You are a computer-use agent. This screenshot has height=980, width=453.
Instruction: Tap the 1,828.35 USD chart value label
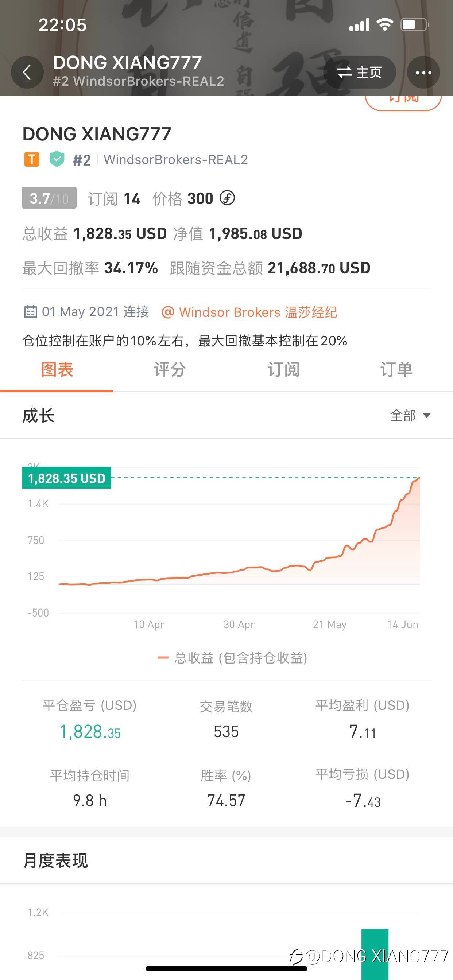[x=67, y=478]
